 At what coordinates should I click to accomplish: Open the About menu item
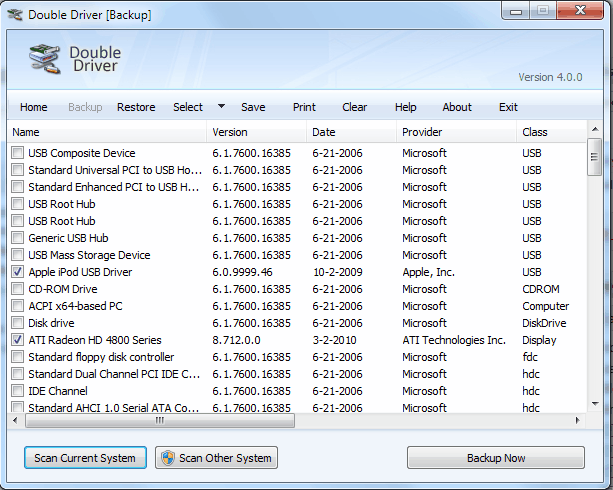click(457, 107)
